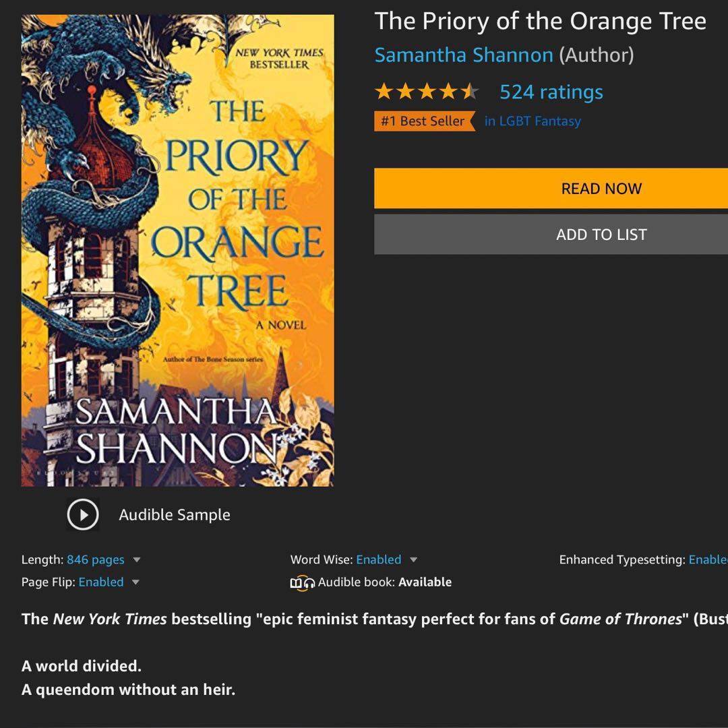728x728 pixels.
Task: Click the 846 pages length link
Action: 95,560
